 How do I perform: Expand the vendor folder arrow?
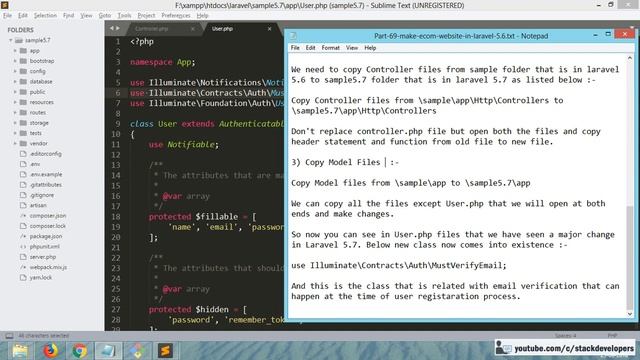click(x=15, y=143)
